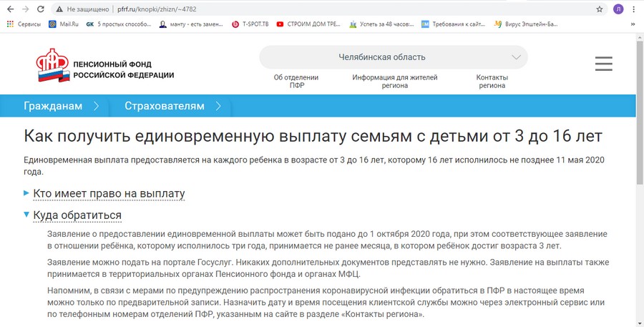The width and height of the screenshot is (644, 327).
Task: Expand the Челябинская область region dropdown
Action: tap(393, 57)
